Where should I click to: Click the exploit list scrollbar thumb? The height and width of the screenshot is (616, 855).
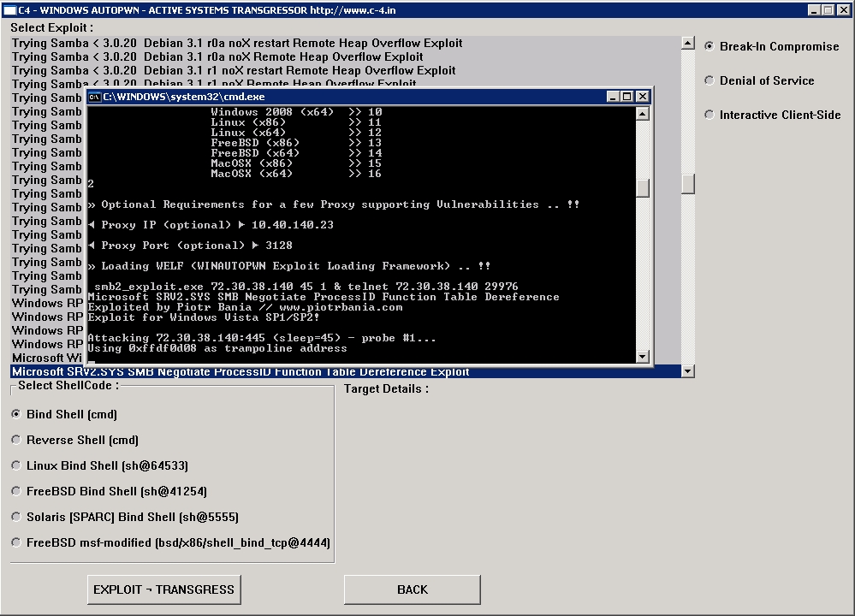(x=687, y=184)
